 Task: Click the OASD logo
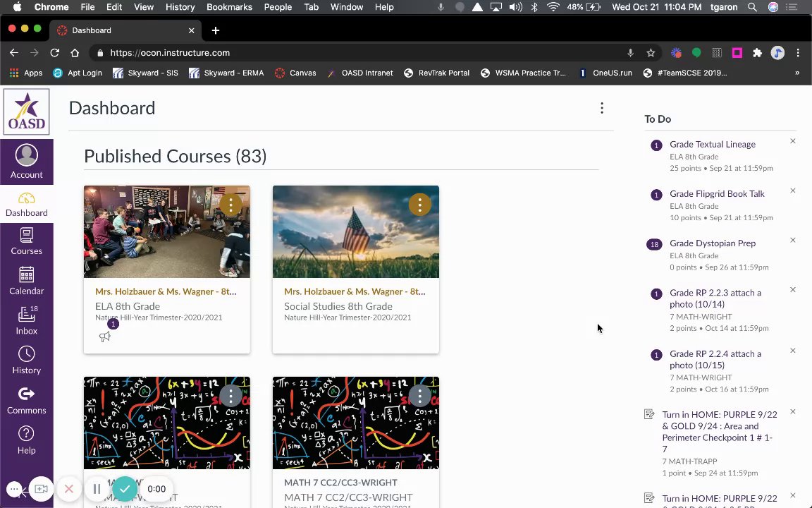[x=26, y=111]
